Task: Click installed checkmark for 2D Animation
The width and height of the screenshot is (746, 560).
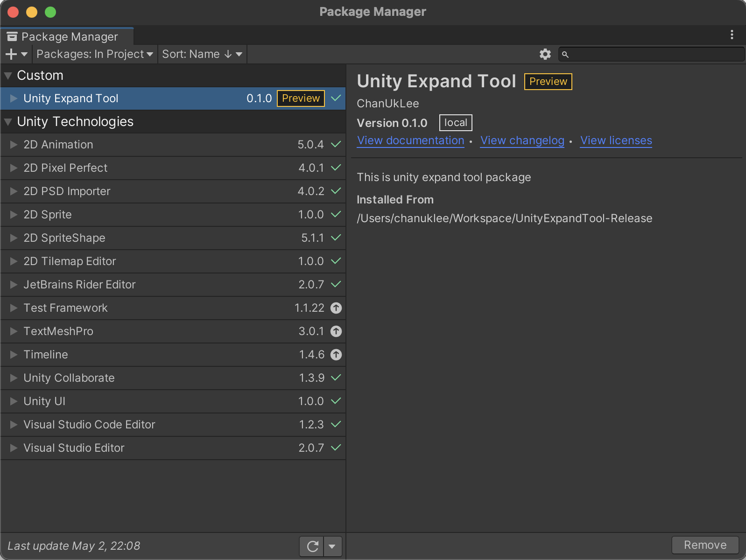Action: pos(336,144)
